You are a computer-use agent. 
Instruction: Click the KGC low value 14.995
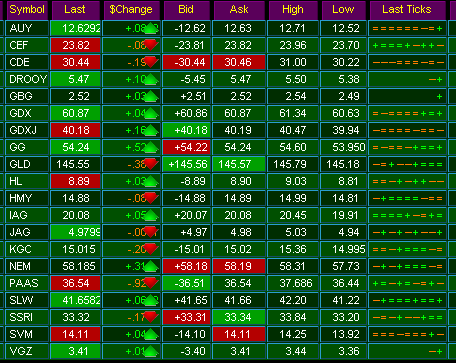(344, 249)
